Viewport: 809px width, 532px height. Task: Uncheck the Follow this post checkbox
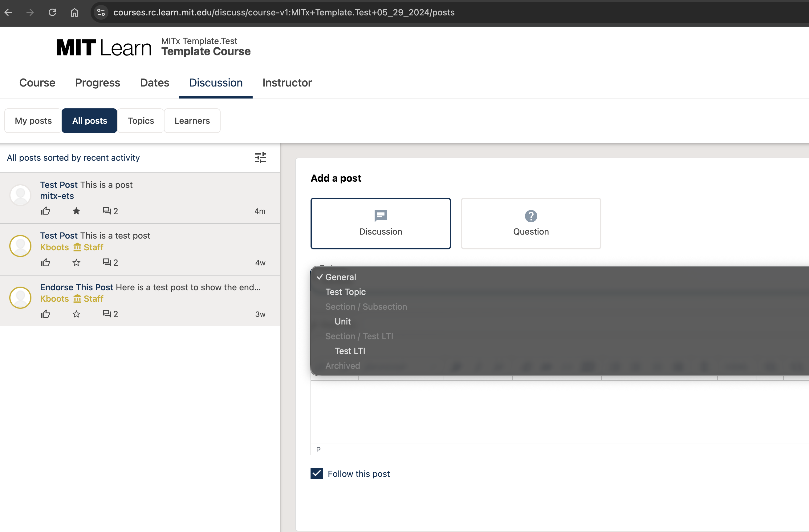click(x=316, y=473)
